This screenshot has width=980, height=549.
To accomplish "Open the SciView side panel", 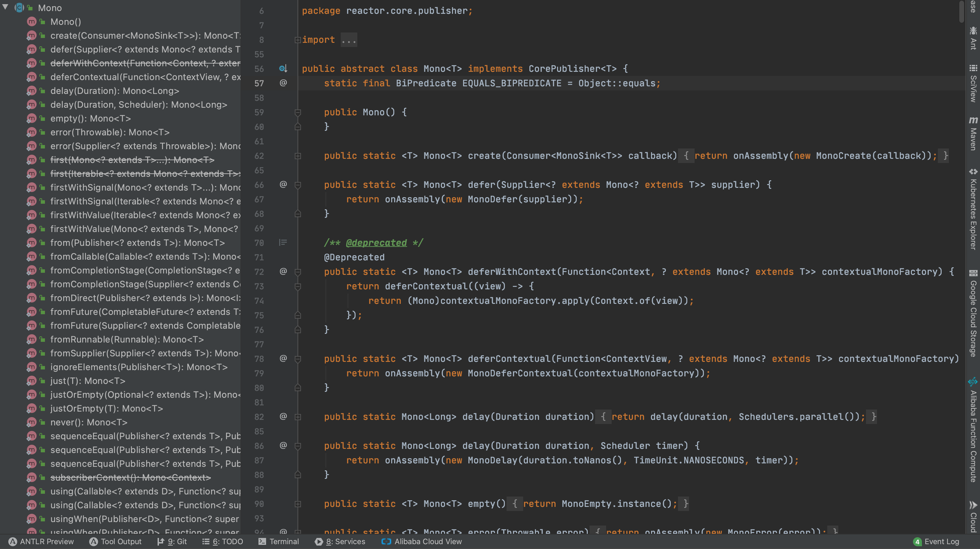I will (x=973, y=84).
